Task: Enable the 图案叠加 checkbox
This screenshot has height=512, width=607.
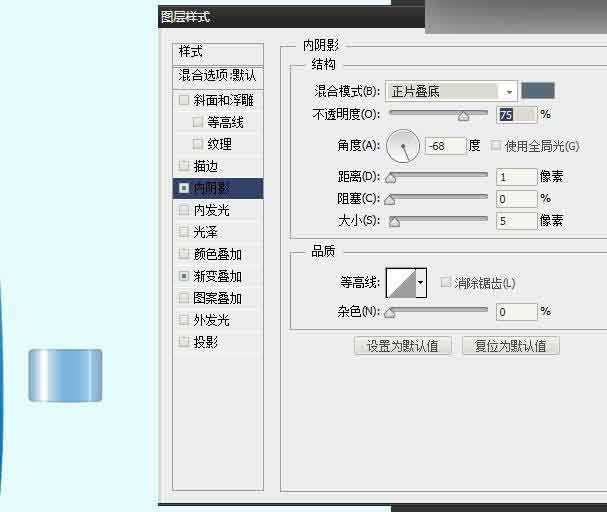Action: pyautogui.click(x=184, y=298)
